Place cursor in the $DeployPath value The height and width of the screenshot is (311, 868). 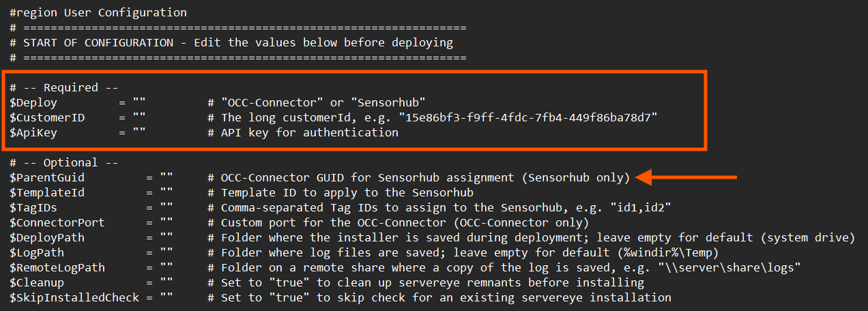coord(167,237)
